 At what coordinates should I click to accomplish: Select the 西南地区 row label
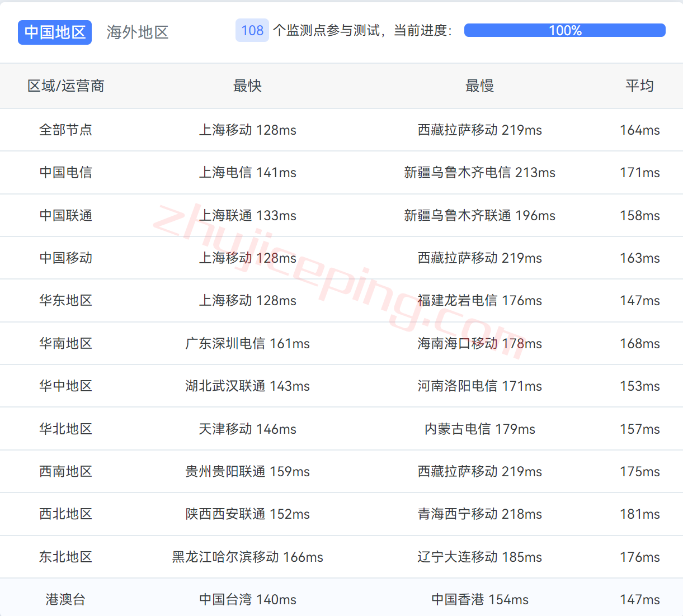66,471
